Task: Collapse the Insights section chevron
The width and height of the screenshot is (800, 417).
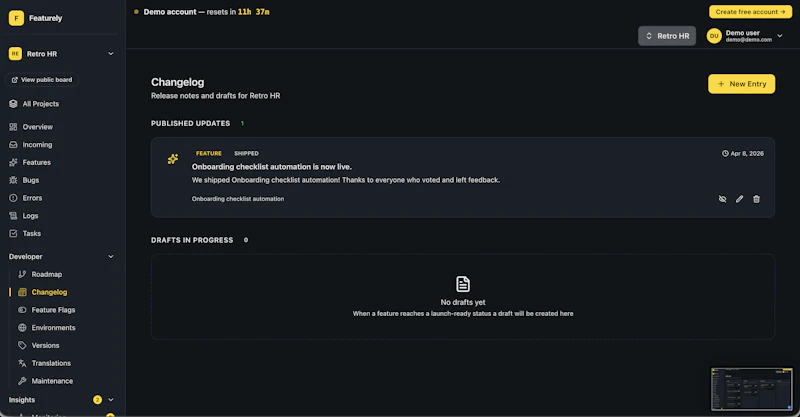Action: [111, 400]
